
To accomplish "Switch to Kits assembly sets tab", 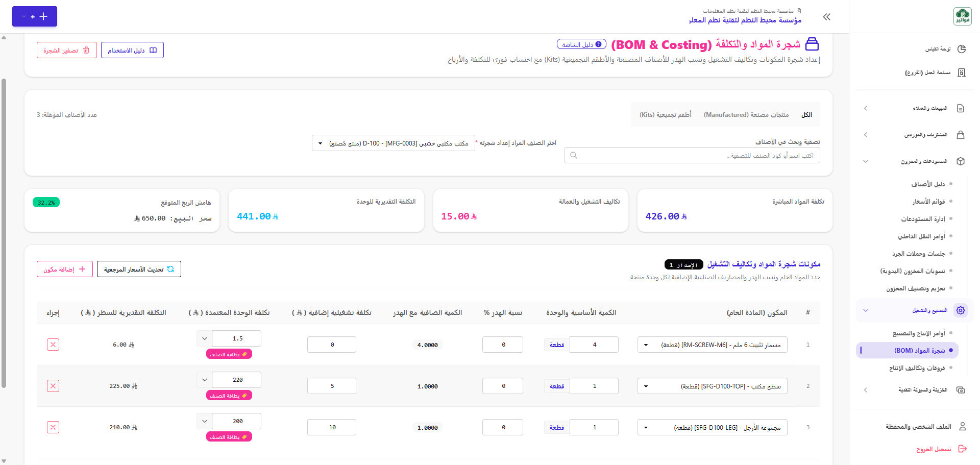I will pos(665,115).
